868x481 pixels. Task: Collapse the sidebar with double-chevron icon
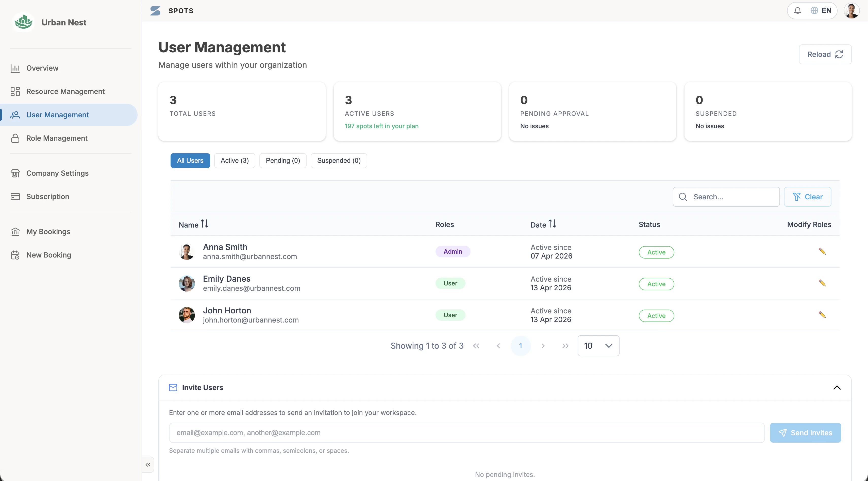click(x=148, y=464)
